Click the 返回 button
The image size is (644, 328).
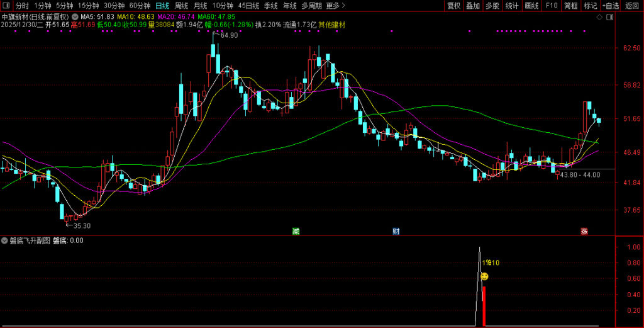coord(632,6)
